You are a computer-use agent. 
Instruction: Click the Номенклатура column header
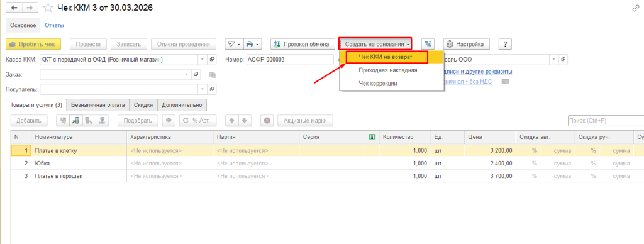[x=79, y=137]
